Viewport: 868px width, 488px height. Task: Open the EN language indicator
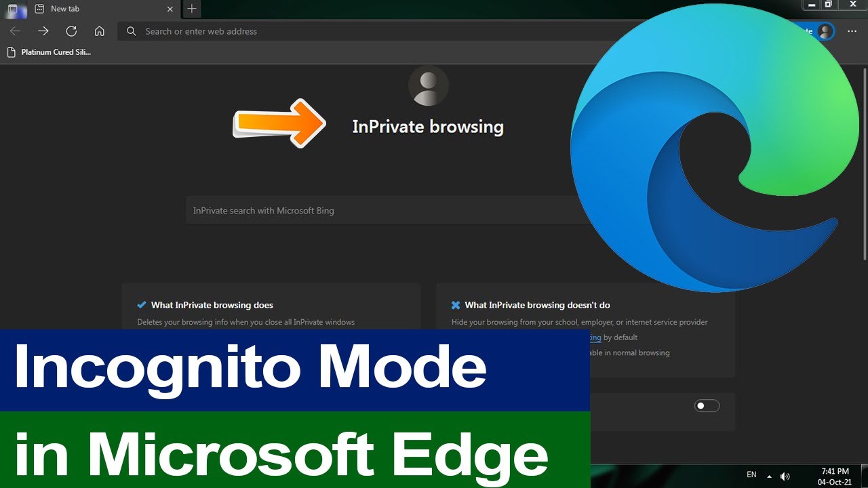751,474
